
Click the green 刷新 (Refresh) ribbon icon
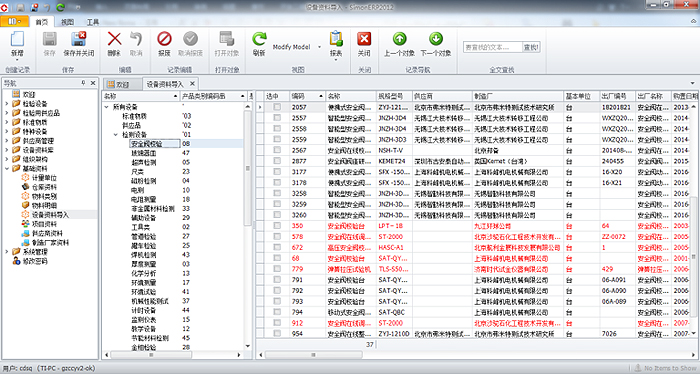[259, 39]
